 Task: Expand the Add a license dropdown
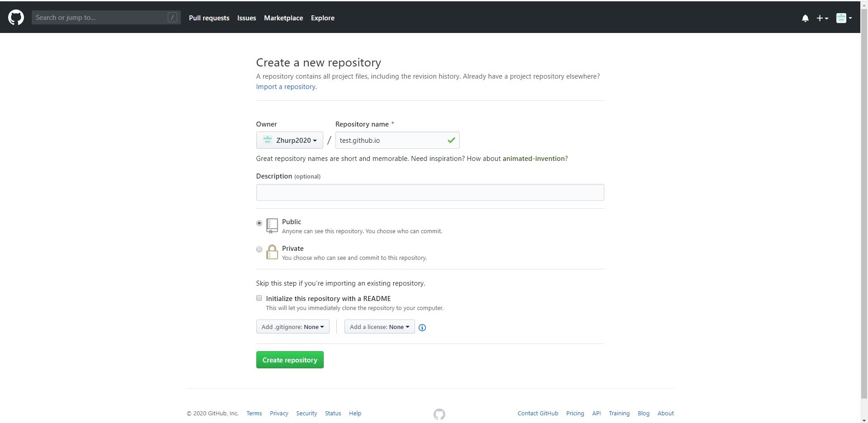[x=380, y=327]
